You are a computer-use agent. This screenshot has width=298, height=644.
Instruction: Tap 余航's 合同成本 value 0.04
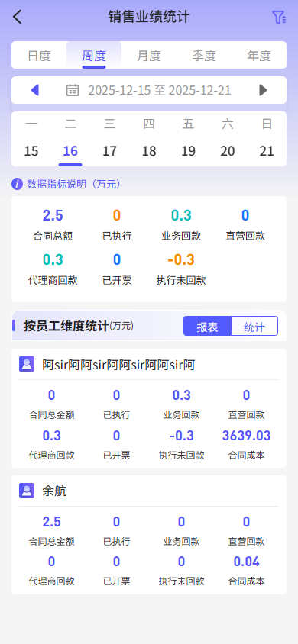click(x=246, y=562)
